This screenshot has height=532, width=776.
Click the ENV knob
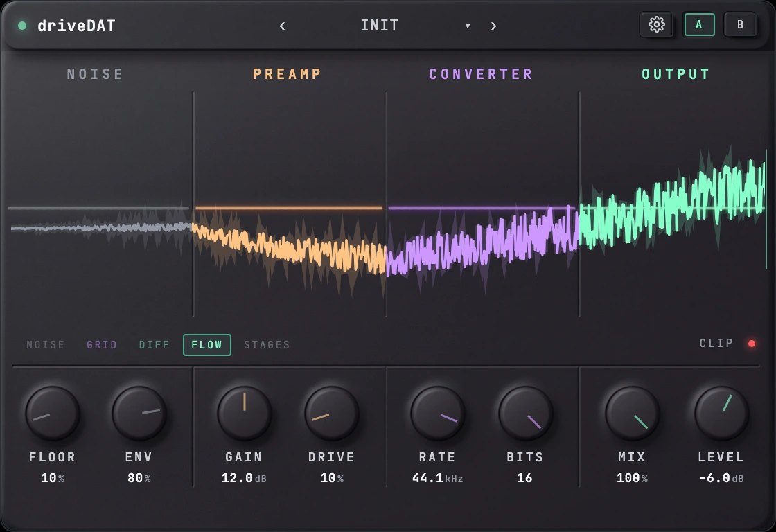point(139,413)
